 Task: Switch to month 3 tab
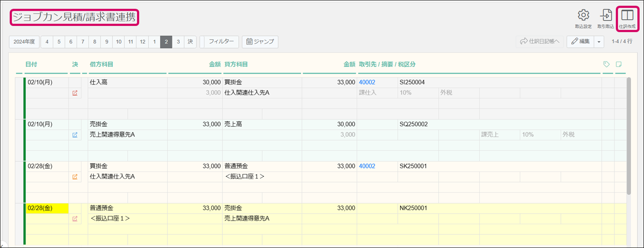(x=178, y=42)
